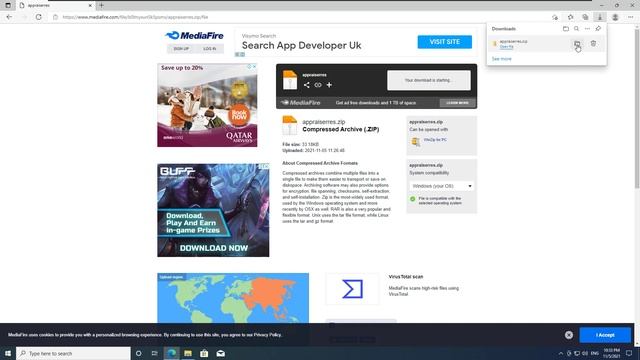Screen dimensions: 640x360
Task: Click the Windows search box
Action: 73,353
